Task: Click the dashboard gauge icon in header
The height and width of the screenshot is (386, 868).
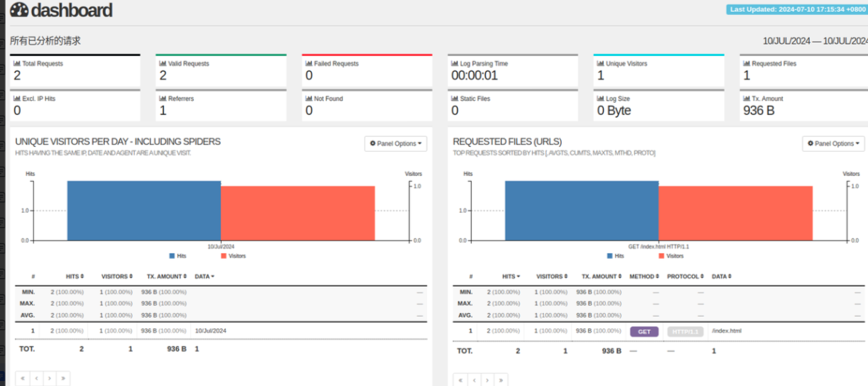Action: tap(19, 10)
